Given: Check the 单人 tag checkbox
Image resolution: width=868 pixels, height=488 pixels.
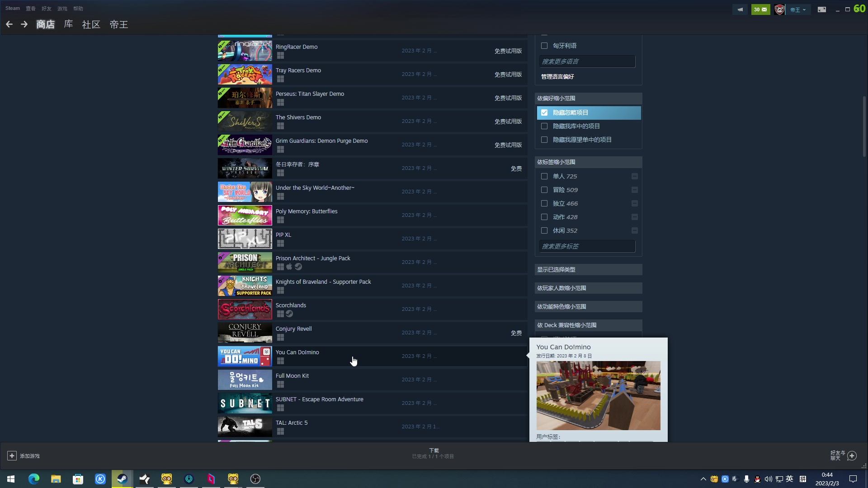Looking at the screenshot, I should [544, 176].
